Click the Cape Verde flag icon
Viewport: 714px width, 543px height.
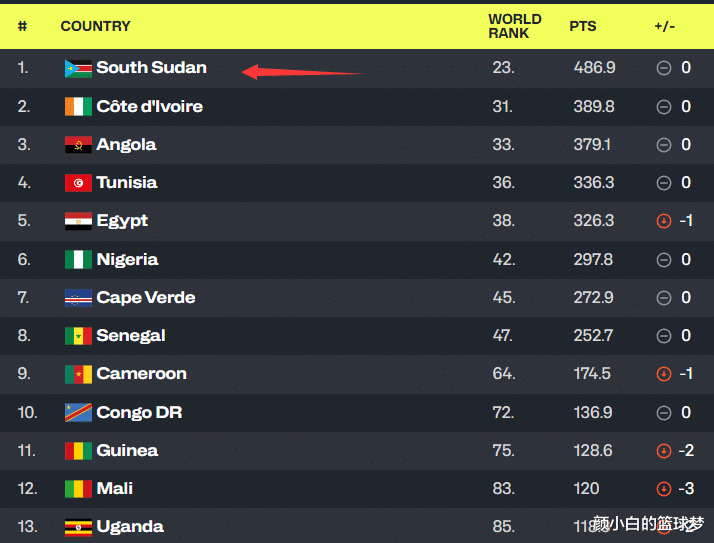(x=78, y=298)
